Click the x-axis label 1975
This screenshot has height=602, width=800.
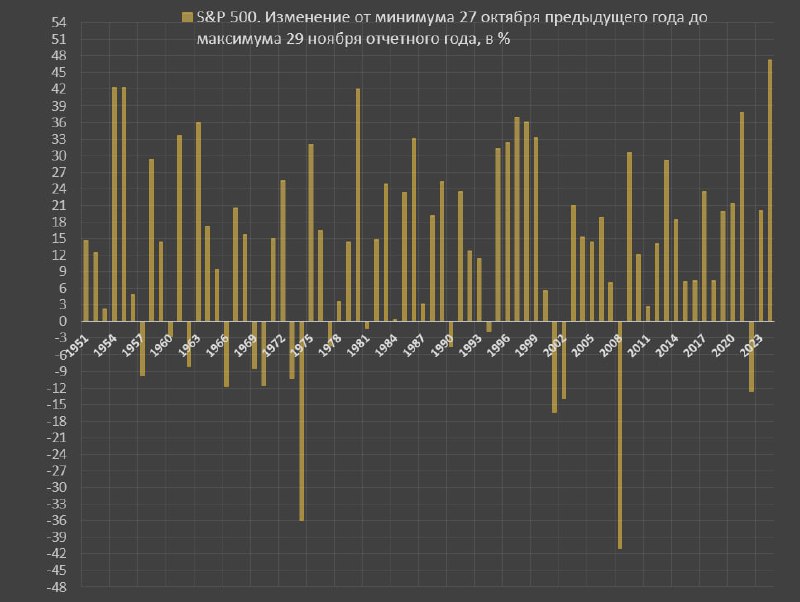302,346
